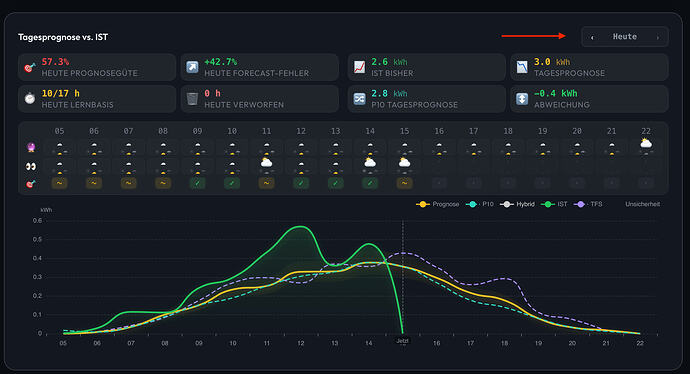This screenshot has width=690, height=374.
Task: Toggle the Prognose series in chart legend
Action: tap(437, 204)
